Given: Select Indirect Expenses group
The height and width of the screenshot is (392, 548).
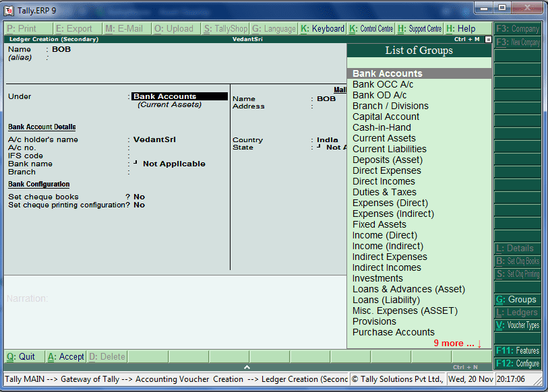Looking at the screenshot, I should click(419, 257).
